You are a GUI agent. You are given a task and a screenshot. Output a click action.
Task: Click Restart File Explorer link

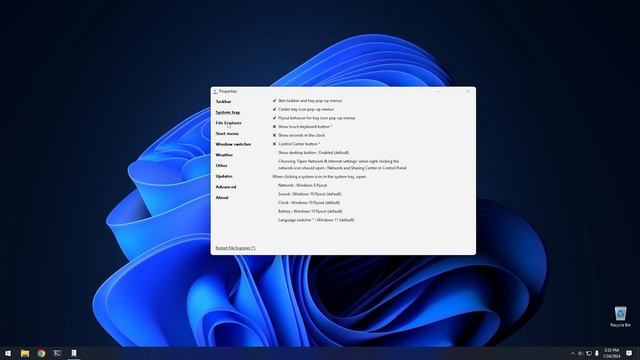click(x=236, y=248)
